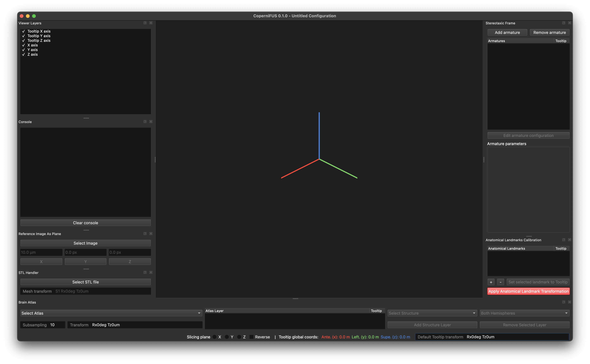590x364 pixels.
Task: Click the Default Tooltip transform field
Action: click(x=492, y=337)
